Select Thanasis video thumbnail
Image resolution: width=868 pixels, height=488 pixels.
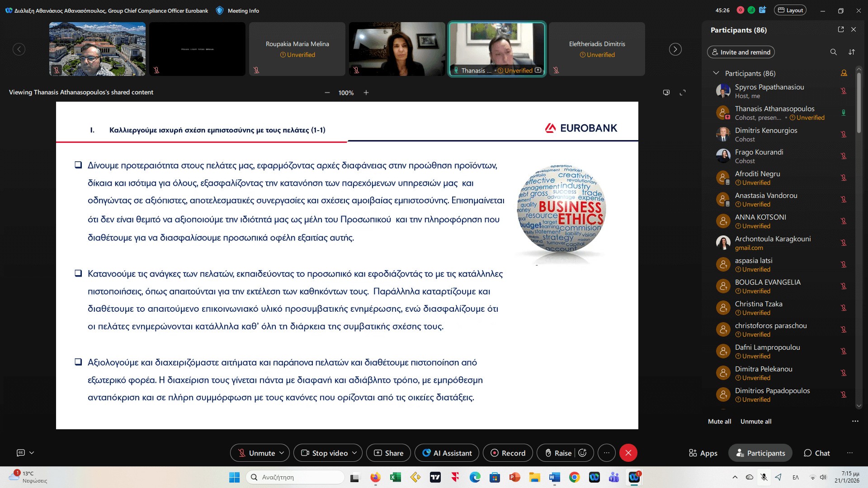point(497,49)
